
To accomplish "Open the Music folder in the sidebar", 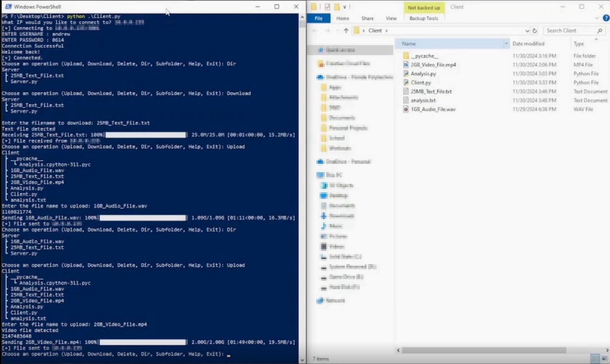I will pos(336,226).
